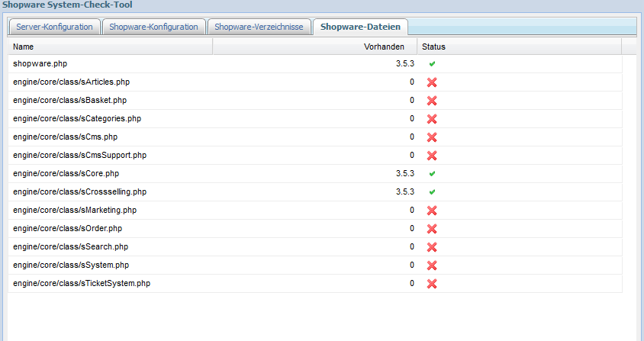Sort by the Name column header

[110, 47]
